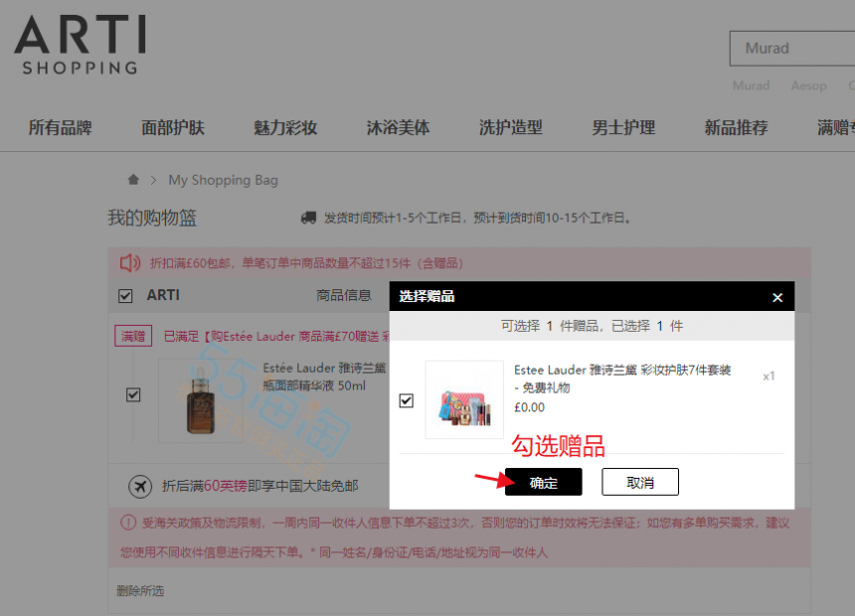Click the airplane free-shipping icon
The image size is (855, 616).
click(x=140, y=486)
